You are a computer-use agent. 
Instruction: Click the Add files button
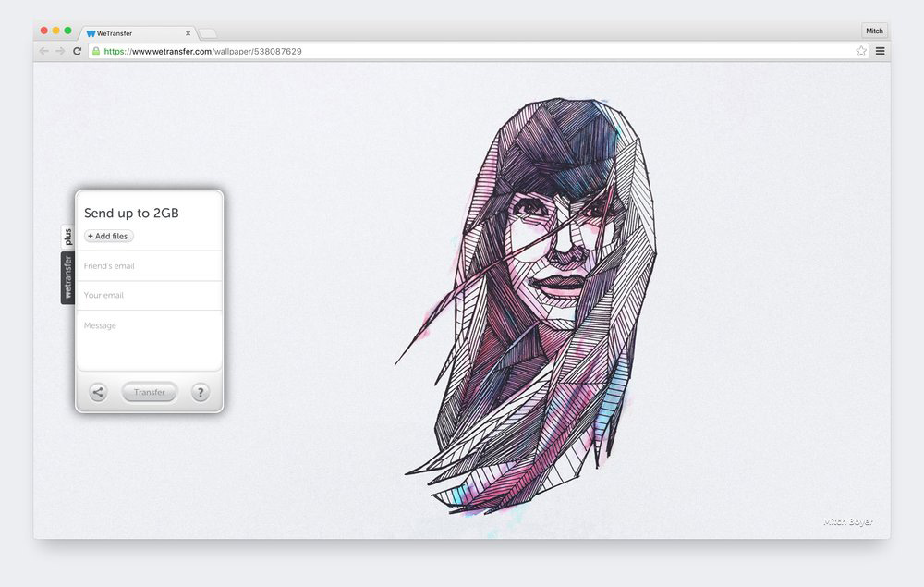(108, 236)
